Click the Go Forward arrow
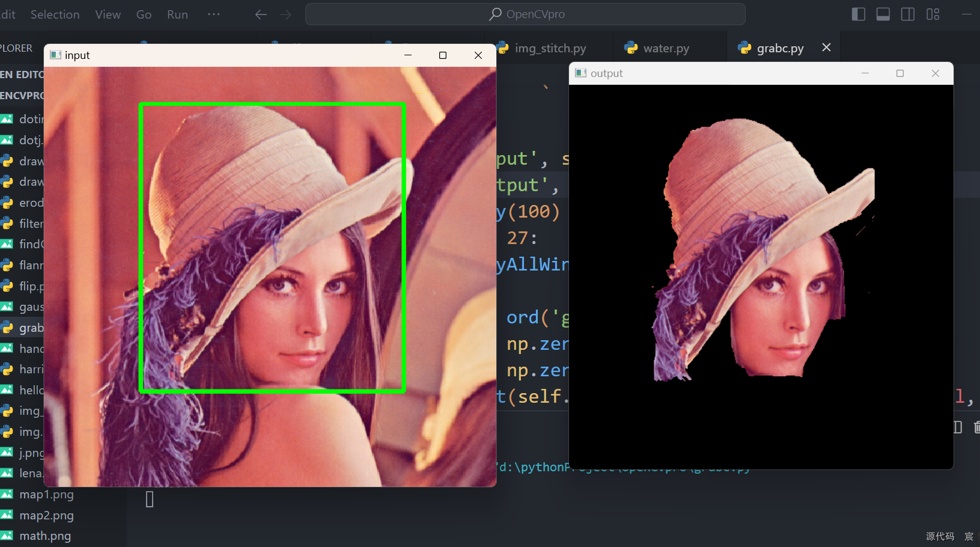 [x=285, y=14]
